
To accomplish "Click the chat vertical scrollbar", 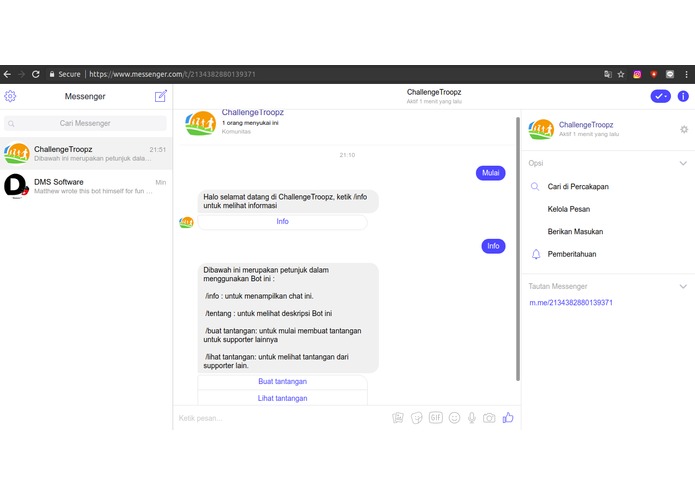I will (518, 248).
